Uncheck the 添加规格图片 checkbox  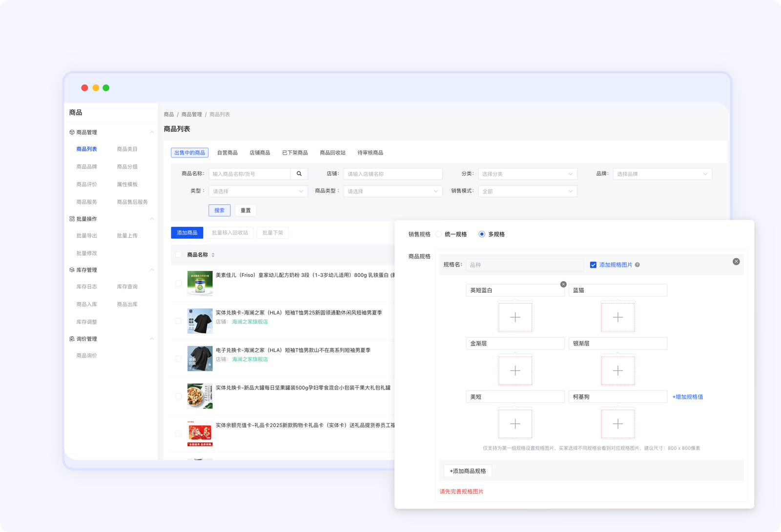[593, 265]
